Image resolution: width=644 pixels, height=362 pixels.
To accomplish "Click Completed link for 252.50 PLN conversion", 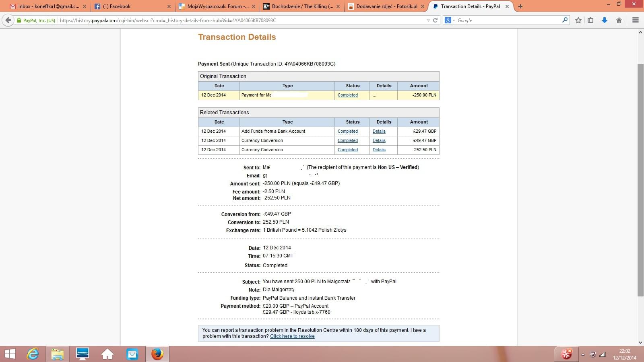I will click(x=348, y=150).
